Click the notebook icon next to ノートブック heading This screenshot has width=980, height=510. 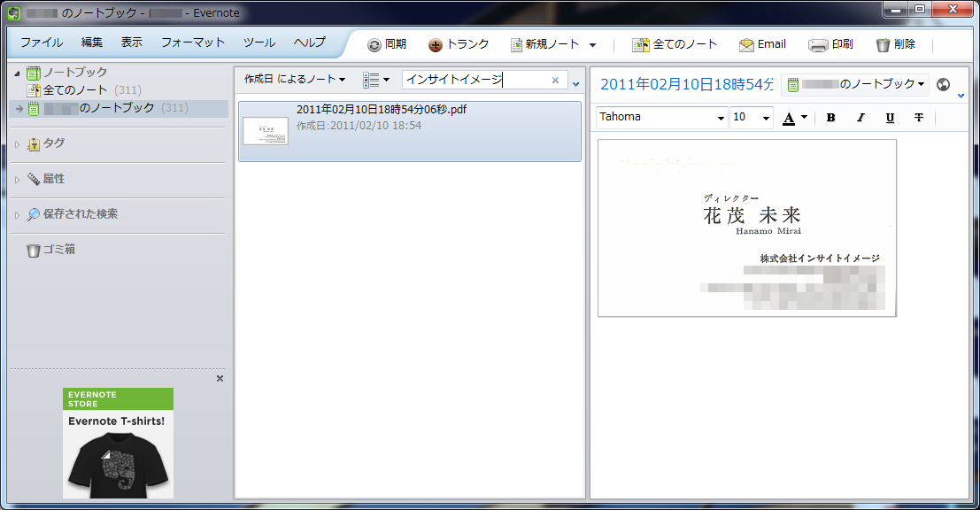tap(34, 73)
